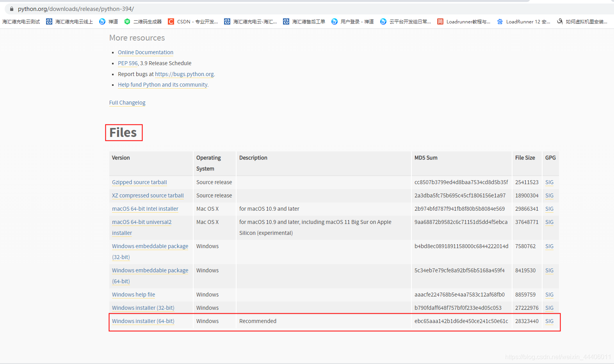Click MD5 sum b790fdaff648f757bf0f233e4d05c053
This screenshot has width=614, height=364.
[x=458, y=308]
